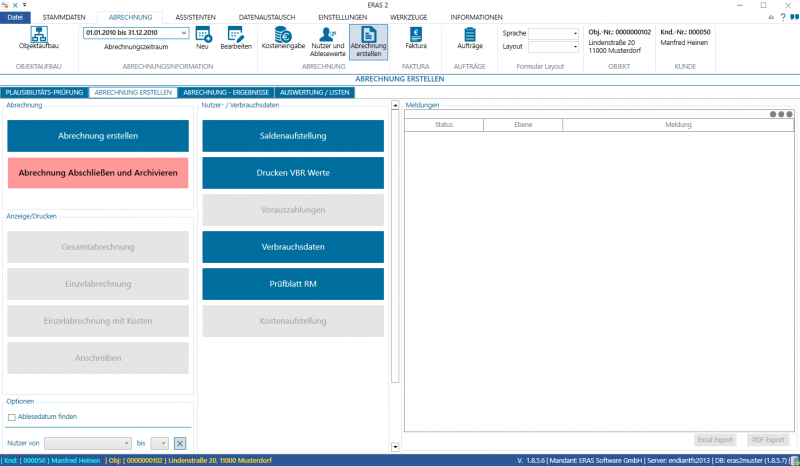Click the help question mark icon
800x466 pixels.
pos(783,17)
